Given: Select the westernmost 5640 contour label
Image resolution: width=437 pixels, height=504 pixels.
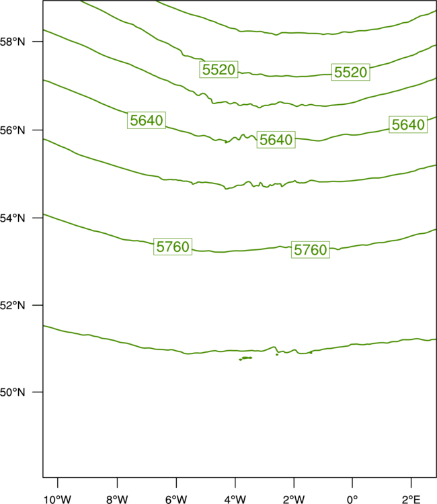Looking at the screenshot, I should (x=147, y=120).
